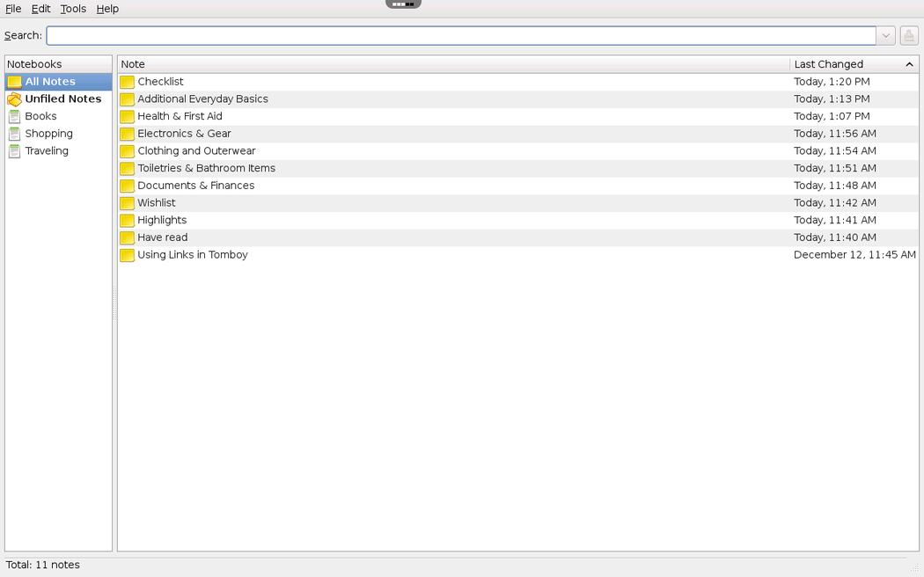Sort notes by the Note column header
Image resolution: width=924 pixels, height=577 pixels.
(x=452, y=64)
